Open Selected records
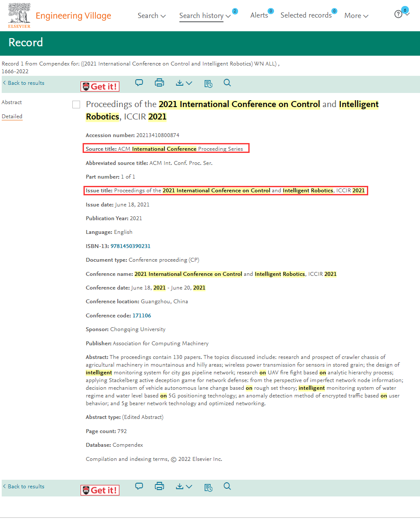The image size is (420, 523). pos(306,15)
